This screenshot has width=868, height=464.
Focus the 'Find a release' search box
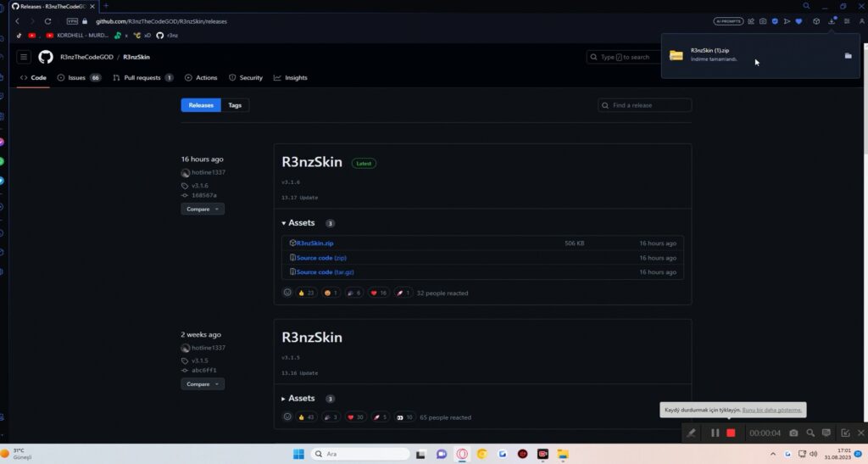[644, 105]
